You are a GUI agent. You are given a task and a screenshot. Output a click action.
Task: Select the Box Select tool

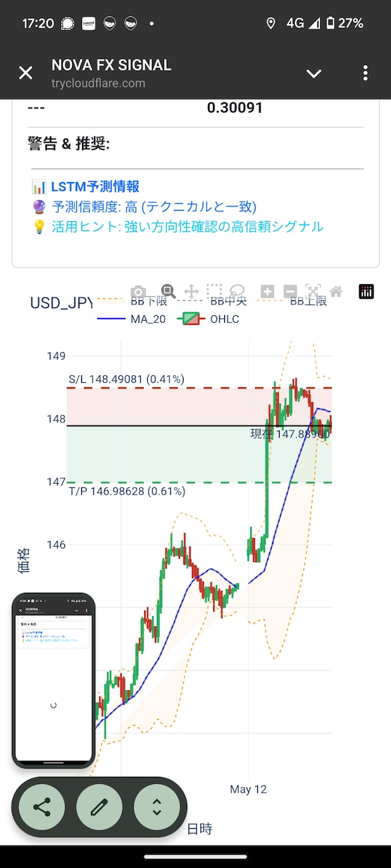pos(214,291)
